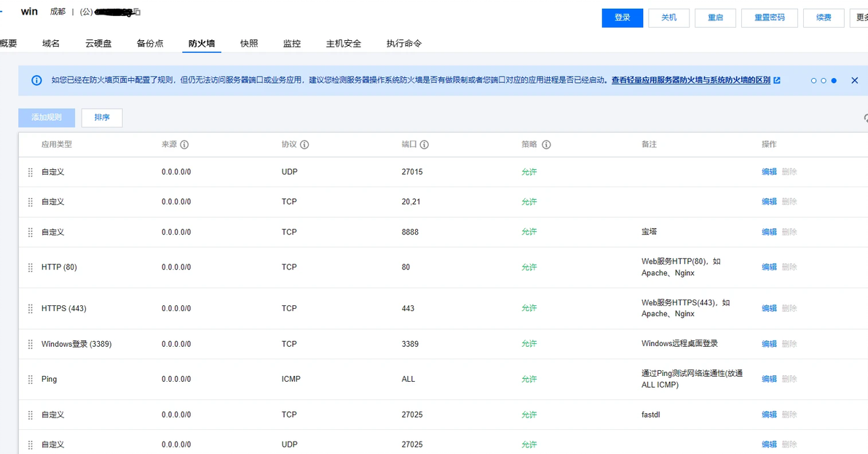
Task: Click the info icon in the blue notice banner
Action: click(x=36, y=80)
